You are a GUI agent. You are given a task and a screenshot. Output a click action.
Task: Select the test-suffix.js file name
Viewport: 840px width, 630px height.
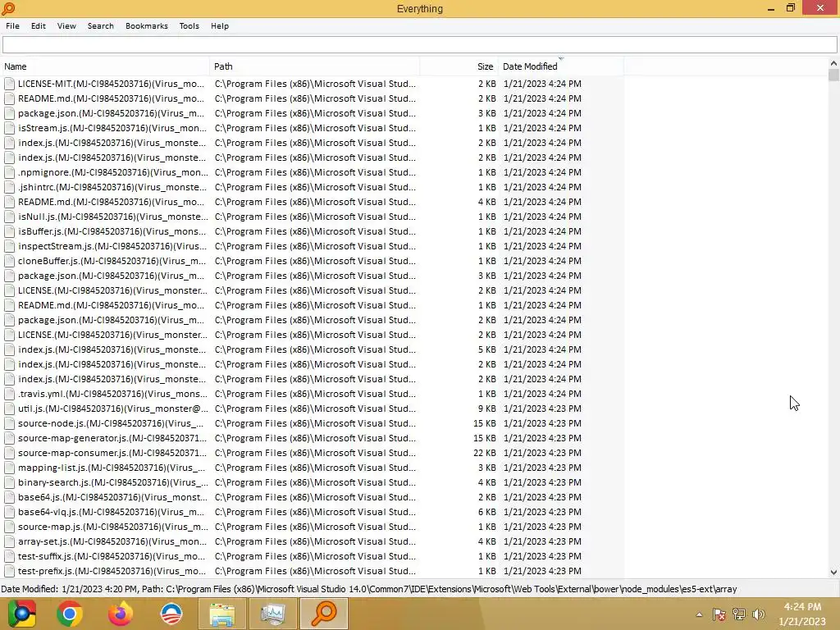[112, 556]
